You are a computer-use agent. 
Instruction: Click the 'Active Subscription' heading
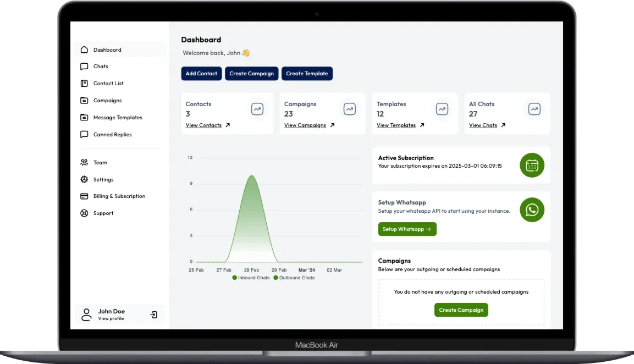click(406, 158)
